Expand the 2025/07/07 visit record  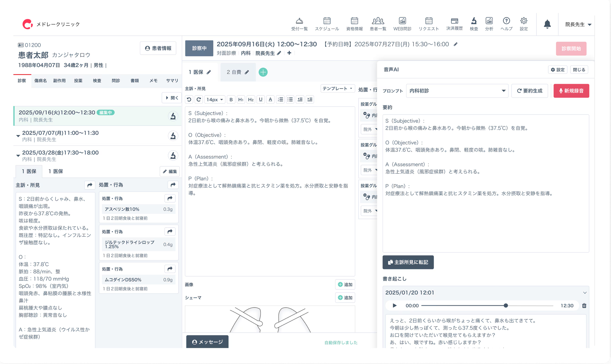click(18, 136)
